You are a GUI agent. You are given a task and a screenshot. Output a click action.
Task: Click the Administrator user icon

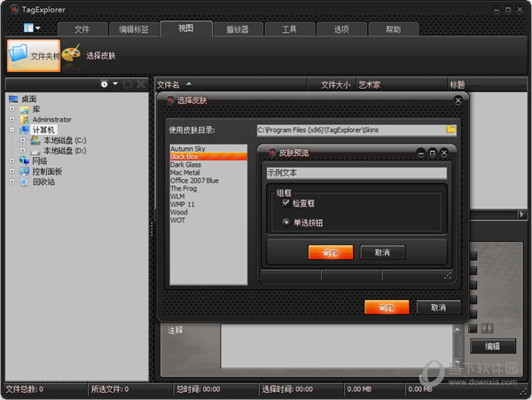(x=25, y=120)
